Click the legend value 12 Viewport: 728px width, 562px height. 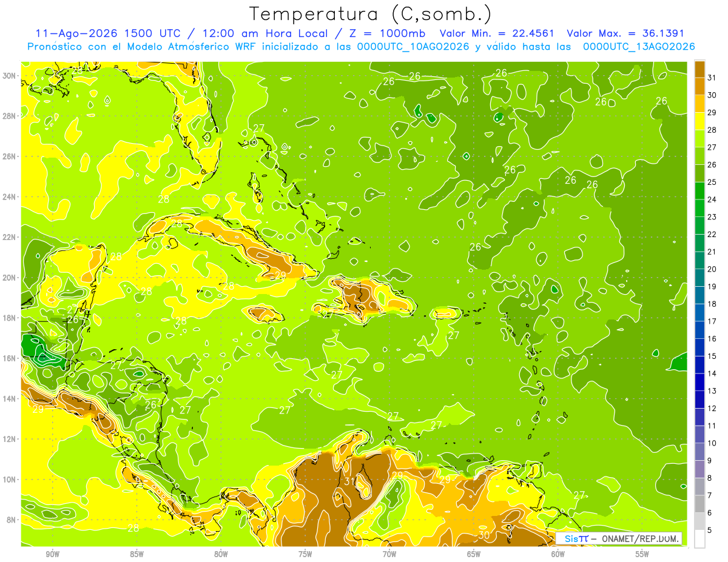712,408
